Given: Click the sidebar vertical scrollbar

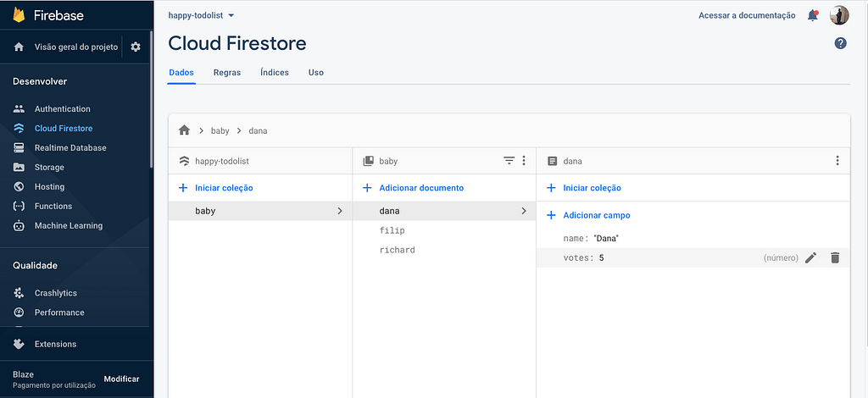Looking at the screenshot, I should pyautogui.click(x=151, y=100).
